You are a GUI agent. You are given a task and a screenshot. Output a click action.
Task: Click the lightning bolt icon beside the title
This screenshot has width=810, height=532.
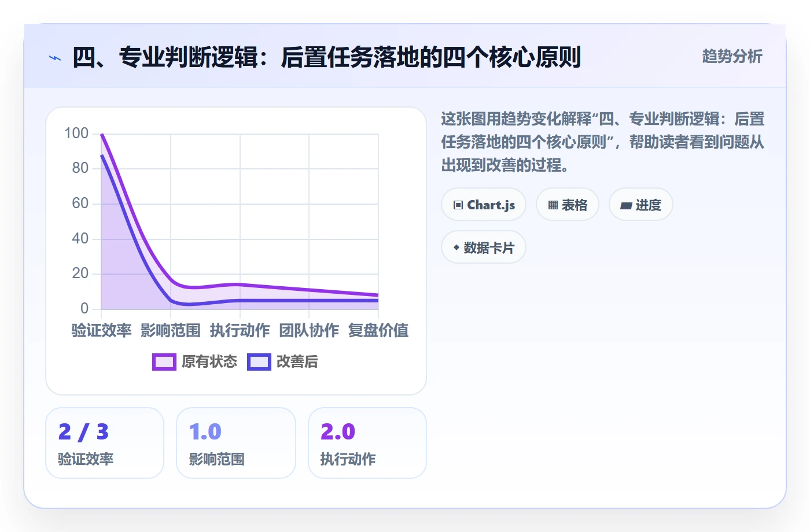tap(55, 58)
